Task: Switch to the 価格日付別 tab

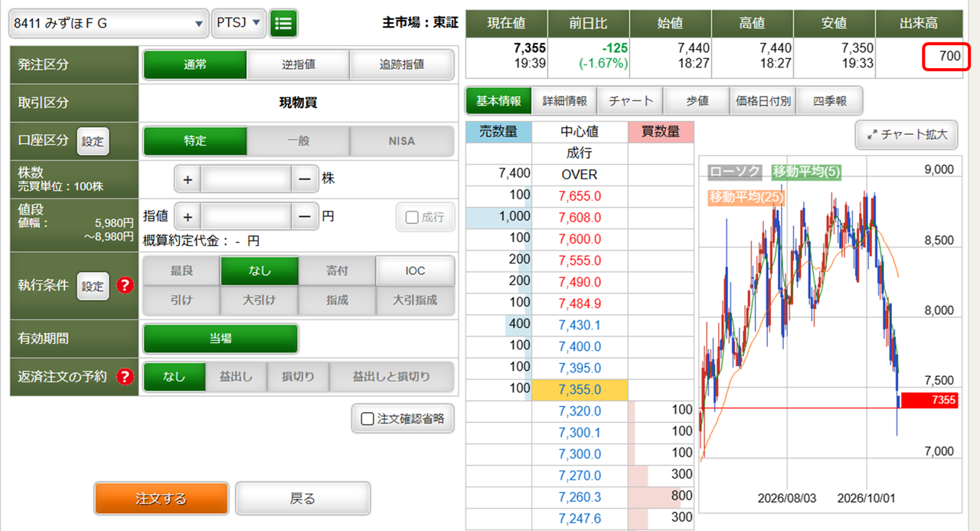Action: [x=763, y=100]
